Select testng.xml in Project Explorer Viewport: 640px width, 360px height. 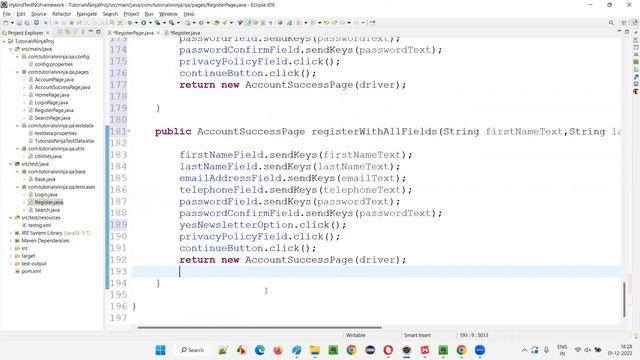[39, 225]
